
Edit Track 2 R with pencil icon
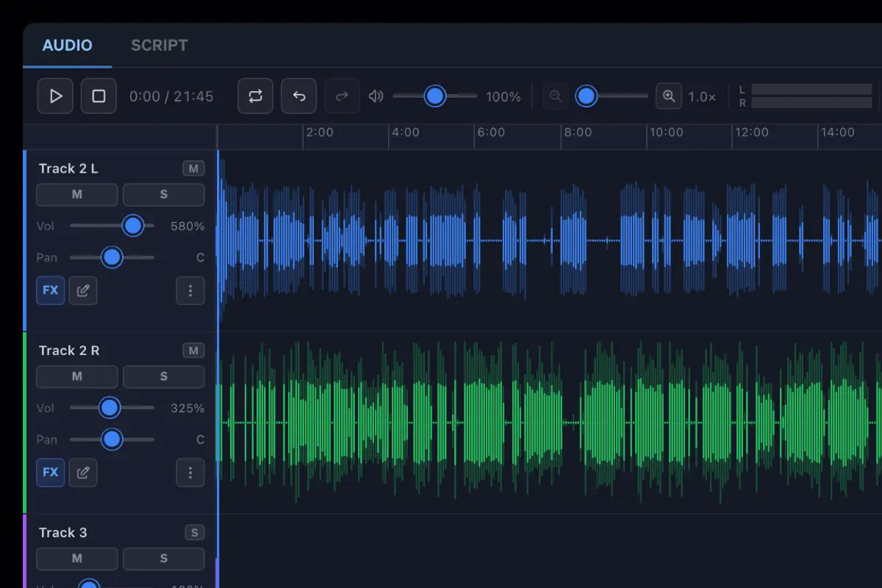(83, 473)
